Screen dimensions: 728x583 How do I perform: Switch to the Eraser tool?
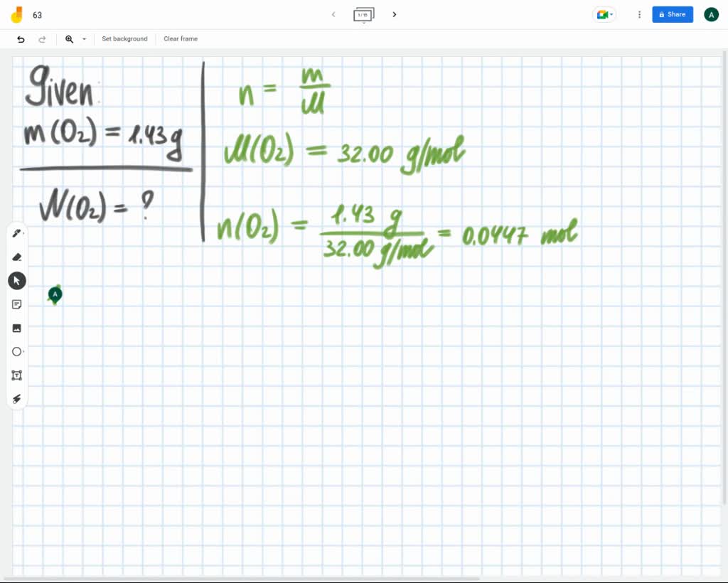point(17,257)
